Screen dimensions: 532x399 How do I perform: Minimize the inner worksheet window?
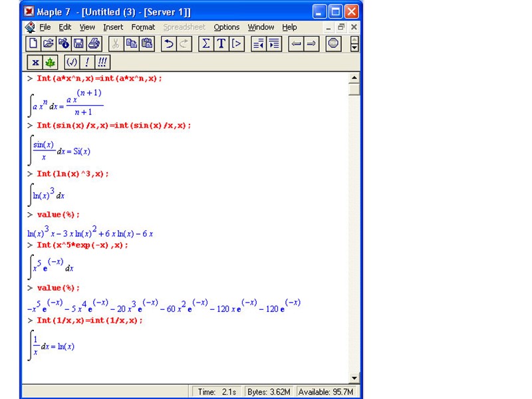point(328,27)
